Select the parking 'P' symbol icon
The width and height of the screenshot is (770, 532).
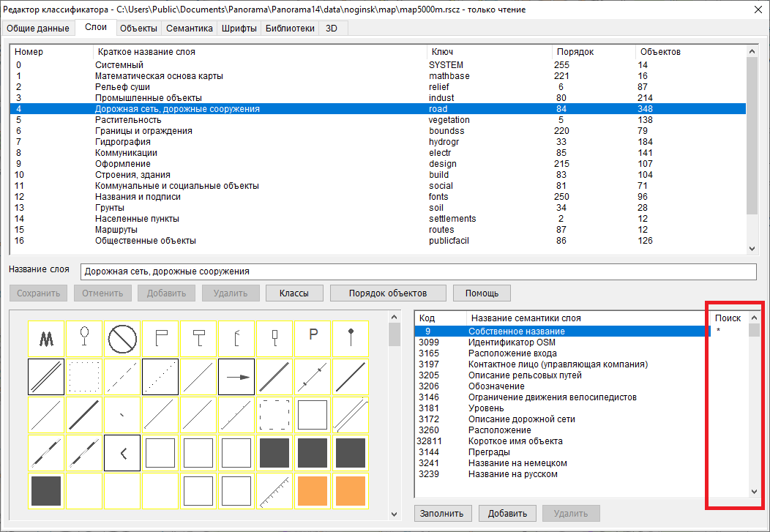(x=313, y=338)
